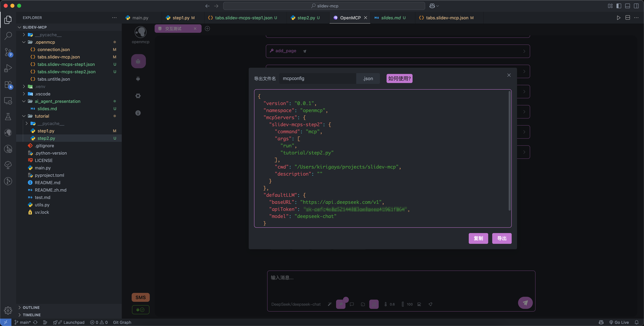
Task: Toggle the secondary side bar layout button
Action: click(x=636, y=6)
